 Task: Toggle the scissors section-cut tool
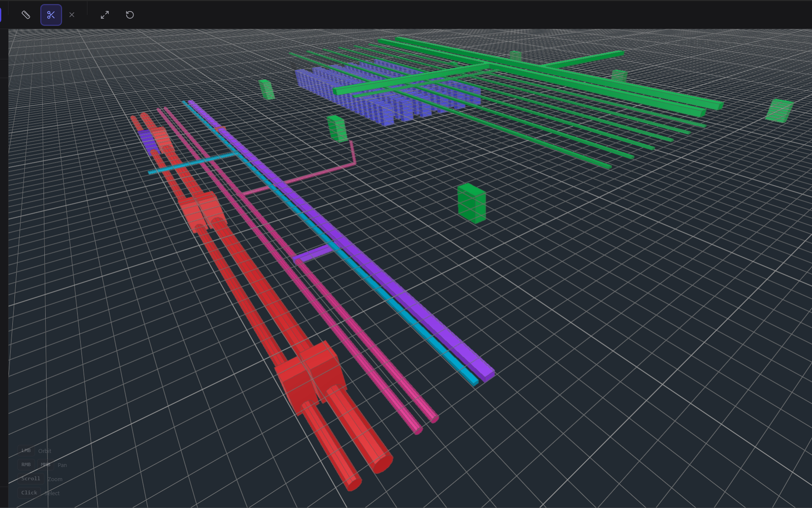coord(51,15)
